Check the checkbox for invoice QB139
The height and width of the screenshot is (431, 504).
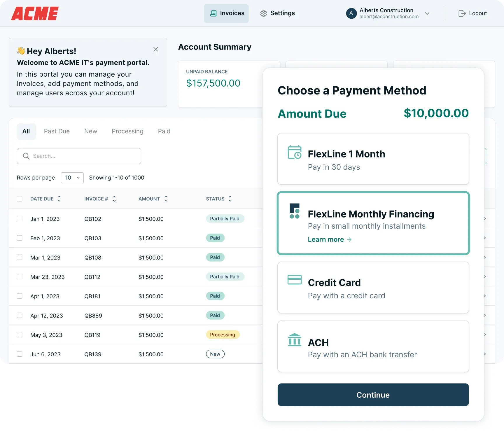pos(20,354)
